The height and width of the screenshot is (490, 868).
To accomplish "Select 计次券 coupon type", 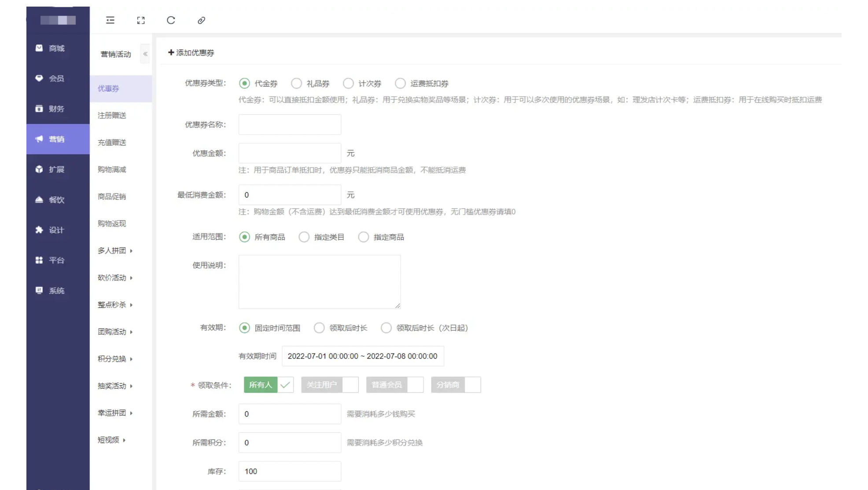I will click(348, 83).
